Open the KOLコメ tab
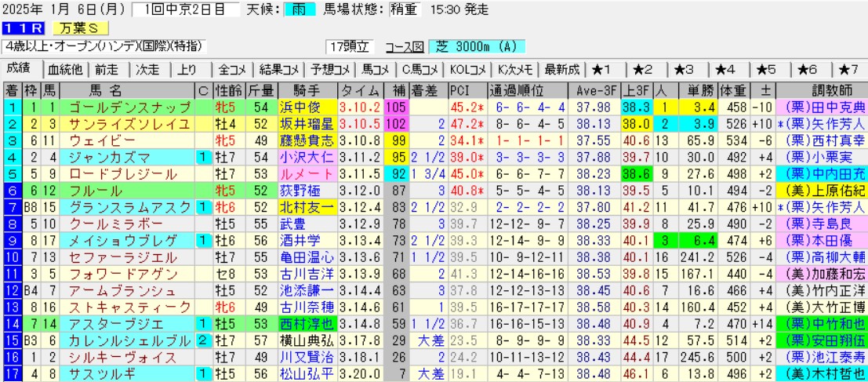 [470, 69]
